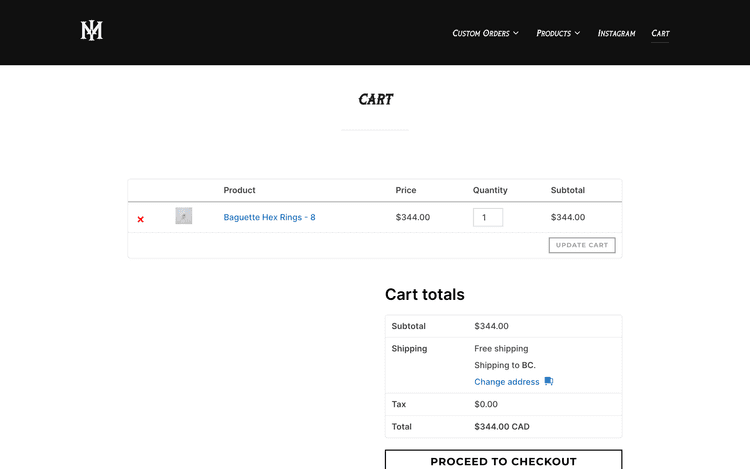The width and height of the screenshot is (750, 469).
Task: Remove Baguette Hex Rings with red X
Action: click(x=141, y=219)
